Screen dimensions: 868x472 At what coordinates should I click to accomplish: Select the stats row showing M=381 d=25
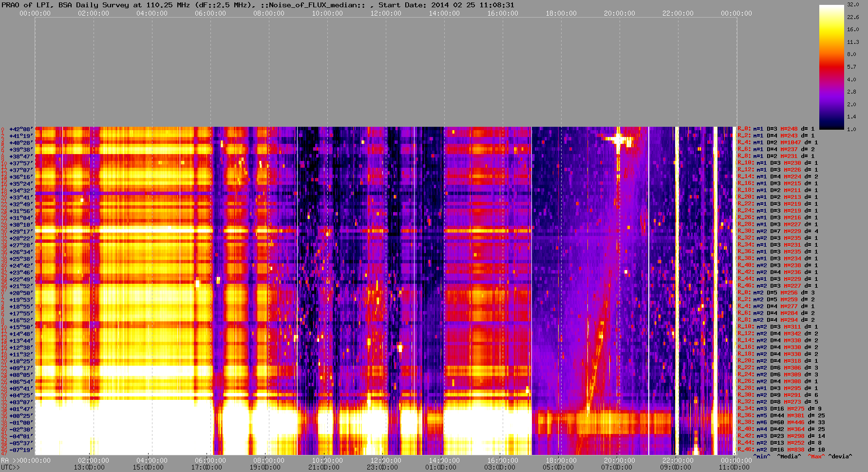(781, 415)
